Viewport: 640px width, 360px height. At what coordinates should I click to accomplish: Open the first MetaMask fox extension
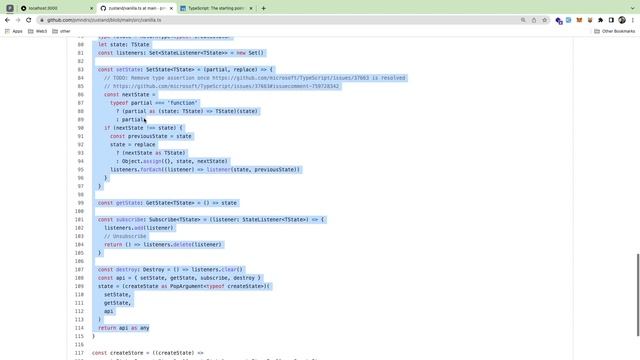[579, 20]
